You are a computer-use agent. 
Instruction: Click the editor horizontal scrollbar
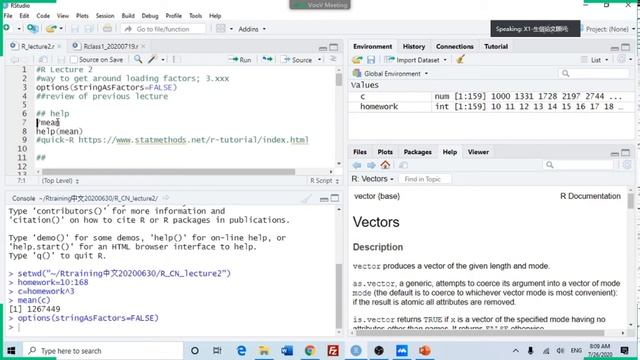click(x=168, y=172)
